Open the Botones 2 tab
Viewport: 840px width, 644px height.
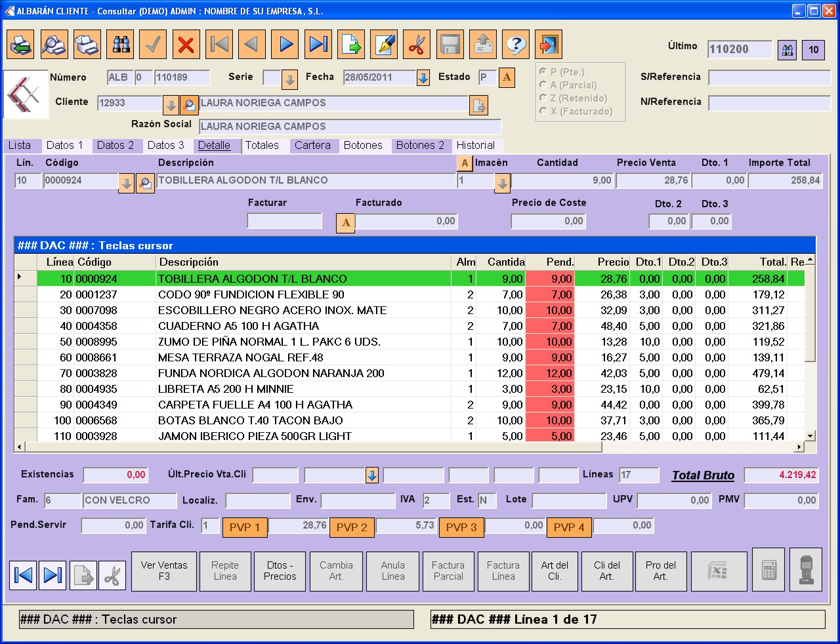coord(420,146)
